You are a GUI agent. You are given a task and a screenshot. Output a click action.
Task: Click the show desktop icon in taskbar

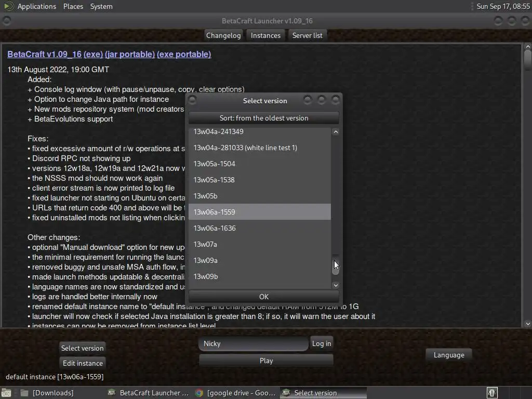(x=6, y=393)
